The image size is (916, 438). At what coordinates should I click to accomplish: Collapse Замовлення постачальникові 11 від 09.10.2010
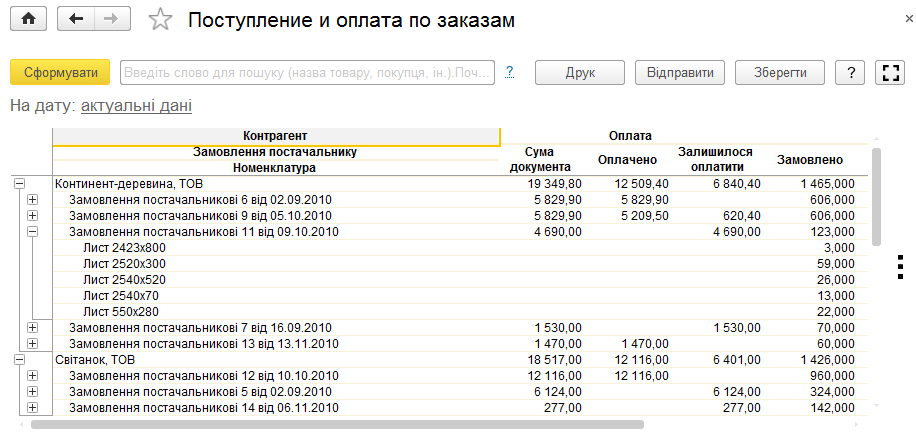[x=33, y=231]
